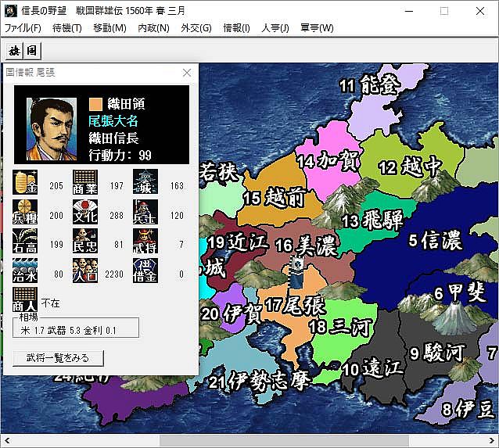Open the 内政(N) menu
The height and width of the screenshot is (448, 499).
point(153,28)
